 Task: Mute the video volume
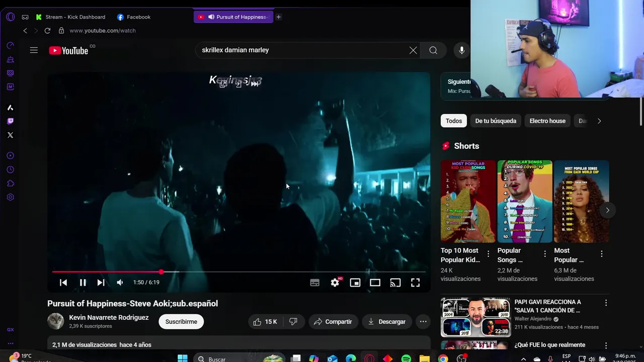120,283
